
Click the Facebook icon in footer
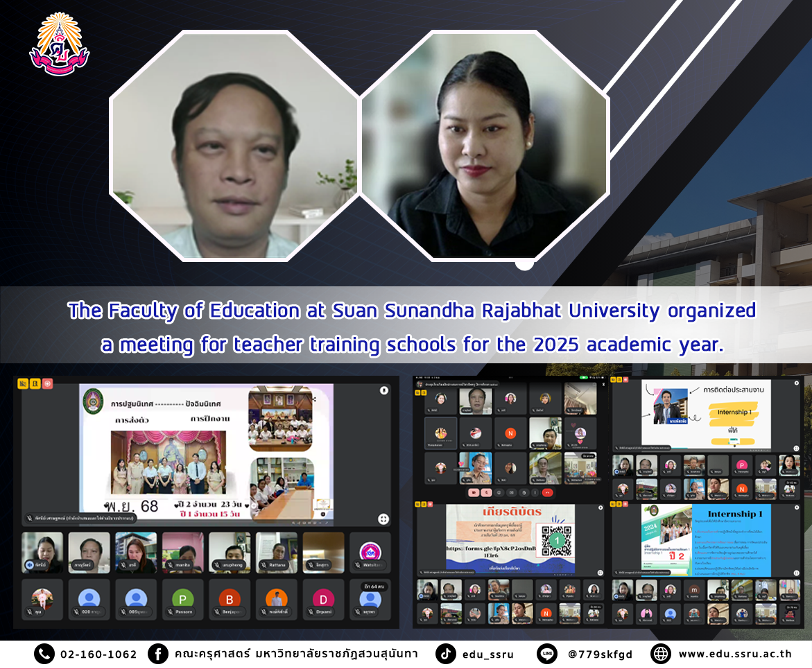(x=158, y=654)
